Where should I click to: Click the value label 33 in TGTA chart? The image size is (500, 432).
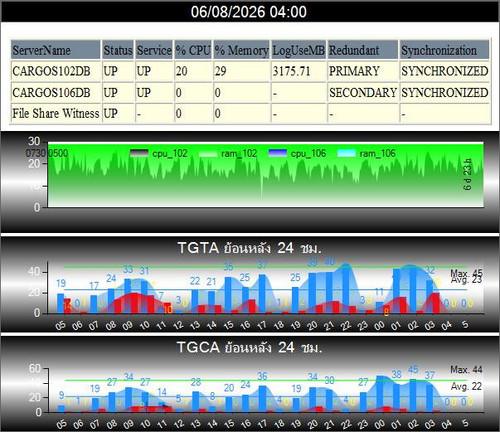[x=128, y=269]
